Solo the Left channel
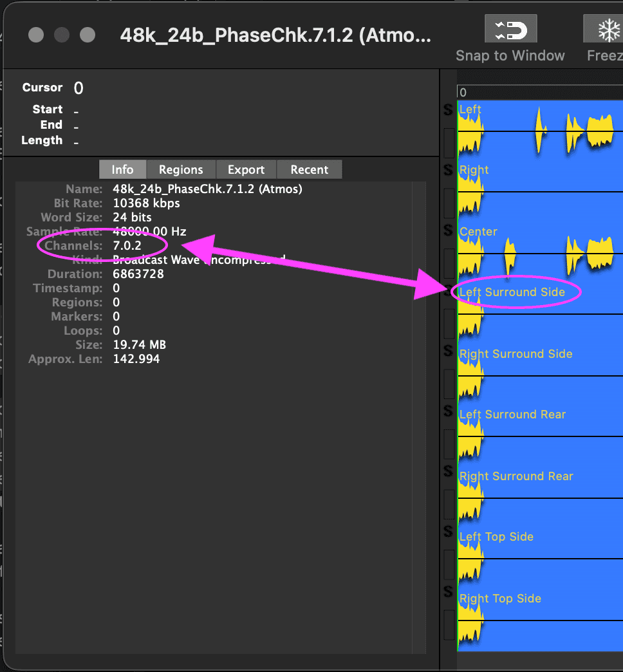 click(447, 109)
